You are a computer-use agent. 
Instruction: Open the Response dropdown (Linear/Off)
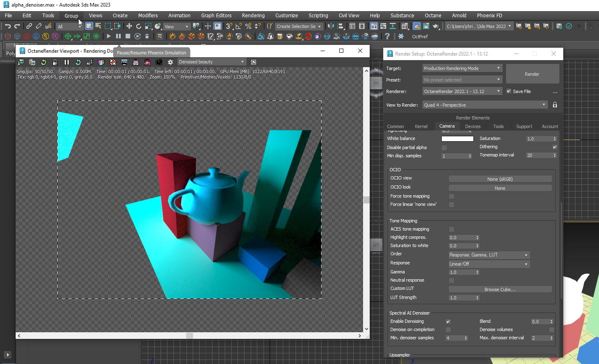489,264
